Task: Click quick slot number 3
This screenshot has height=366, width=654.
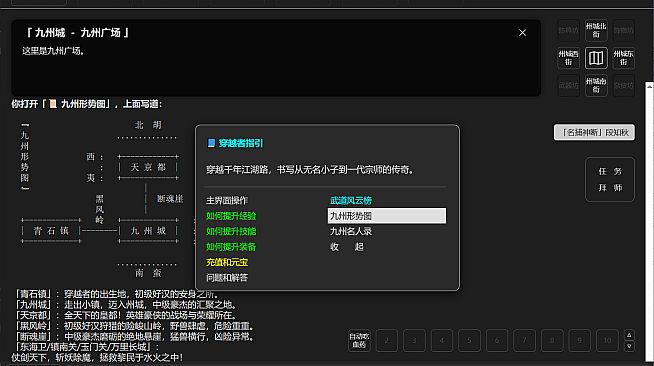Action: [414, 340]
